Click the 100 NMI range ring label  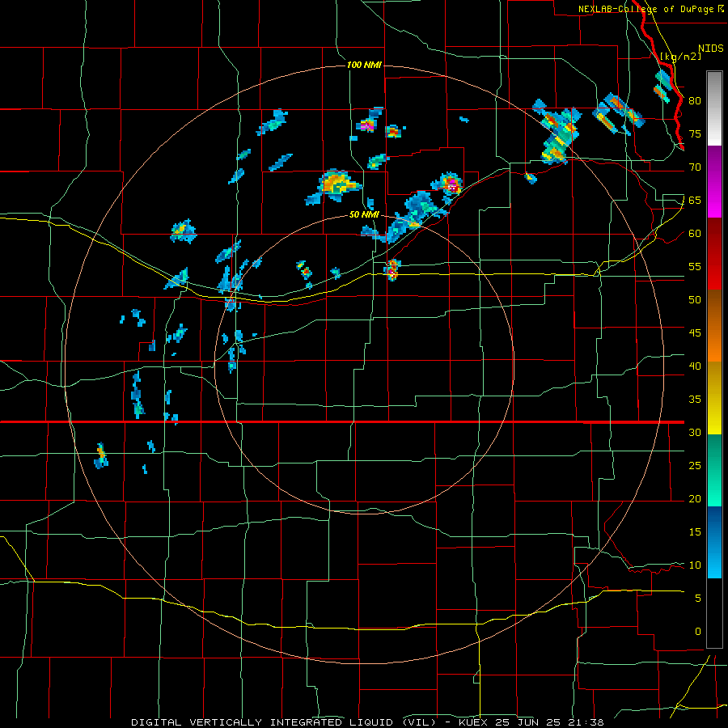click(365, 65)
